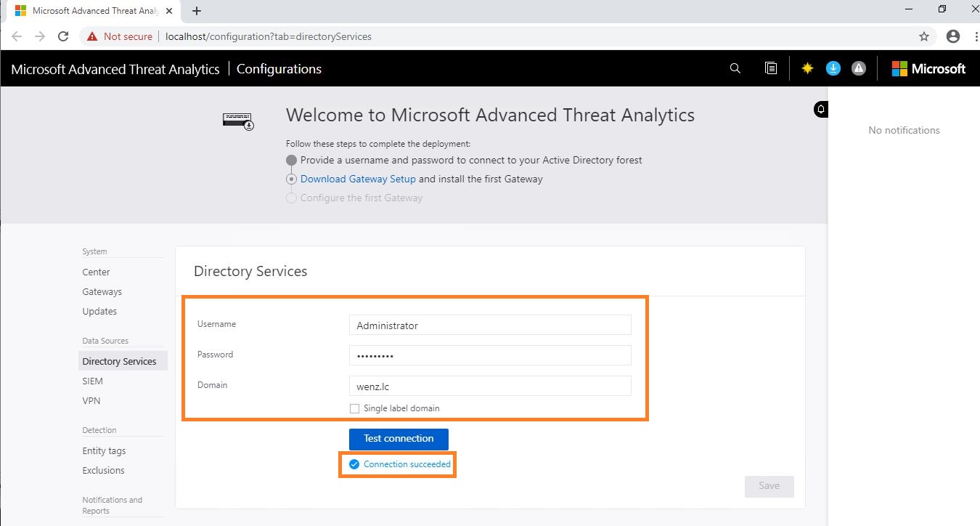Open Entity tags detection settings

[104, 450]
